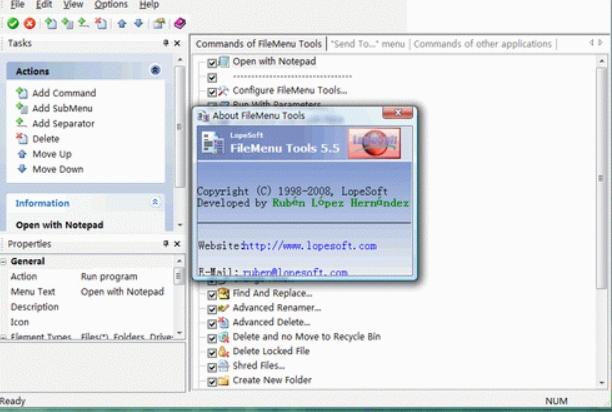Image resolution: width=612 pixels, height=412 pixels.
Task: Click the Open with Notepad command icon
Action: (x=224, y=62)
